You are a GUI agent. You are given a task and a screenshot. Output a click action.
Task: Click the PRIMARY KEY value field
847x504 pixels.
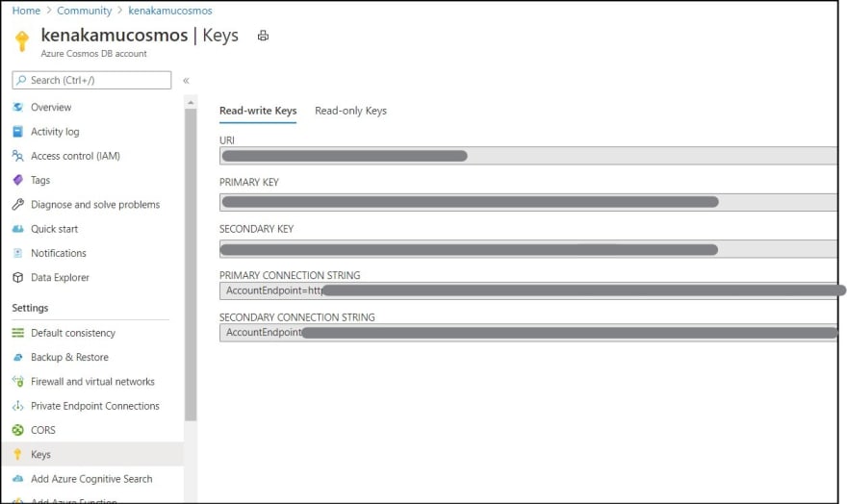tap(528, 202)
